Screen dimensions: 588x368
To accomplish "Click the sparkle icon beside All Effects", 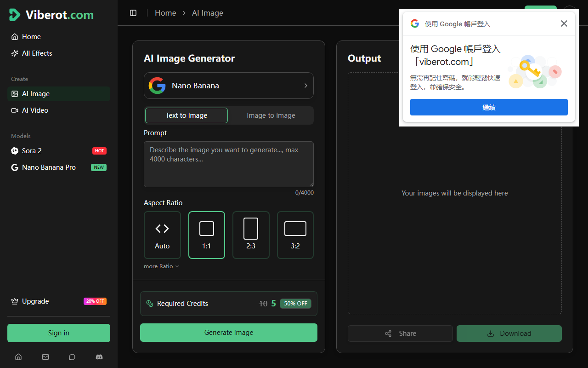I will pos(15,53).
